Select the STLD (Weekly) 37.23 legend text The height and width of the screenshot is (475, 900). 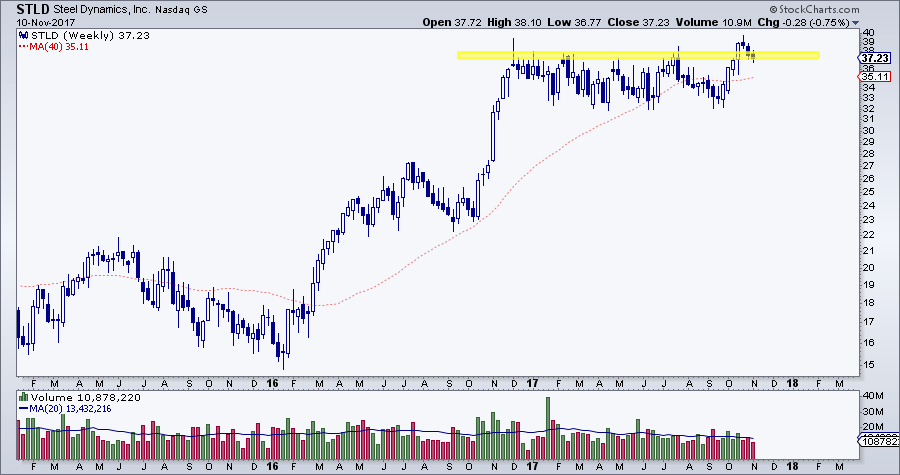coord(90,36)
